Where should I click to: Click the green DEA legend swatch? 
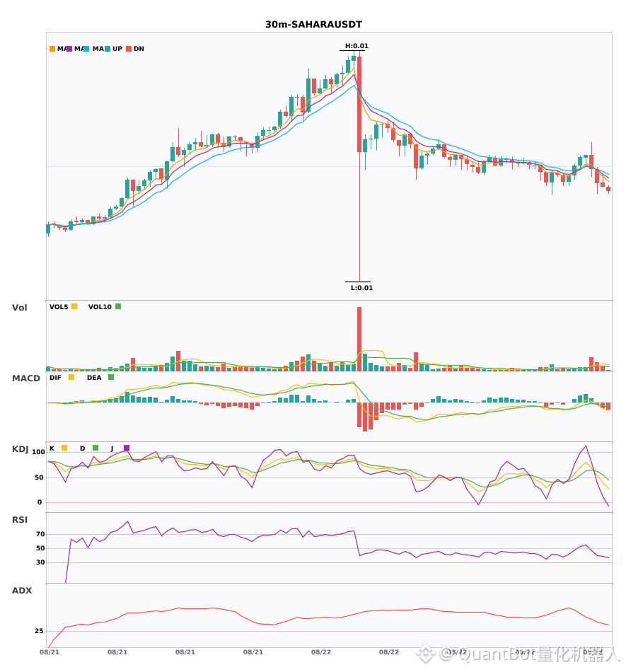coord(111,377)
